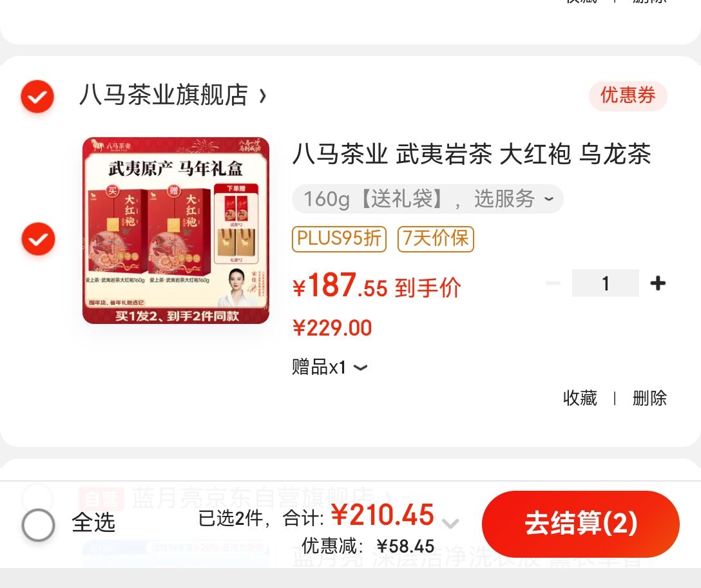Open the 大红袍 gift box product image

click(x=176, y=231)
